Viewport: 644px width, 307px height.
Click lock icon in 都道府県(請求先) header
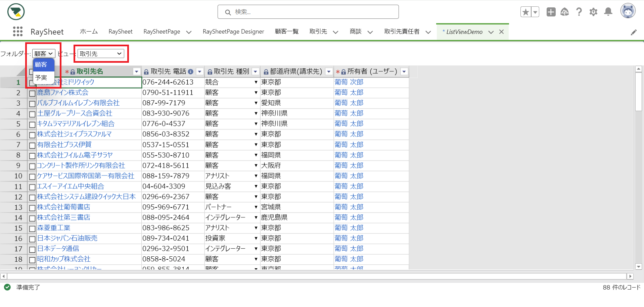266,72
